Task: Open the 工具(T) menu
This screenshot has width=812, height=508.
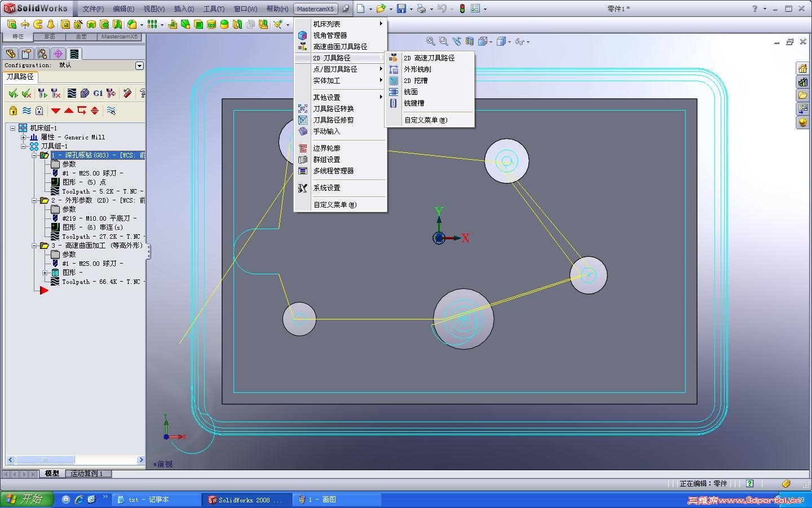Action: click(x=214, y=9)
